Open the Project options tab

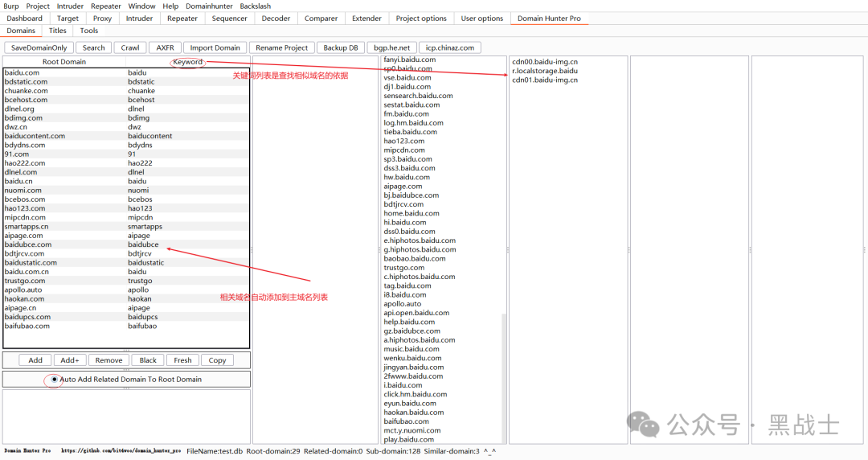tap(421, 18)
